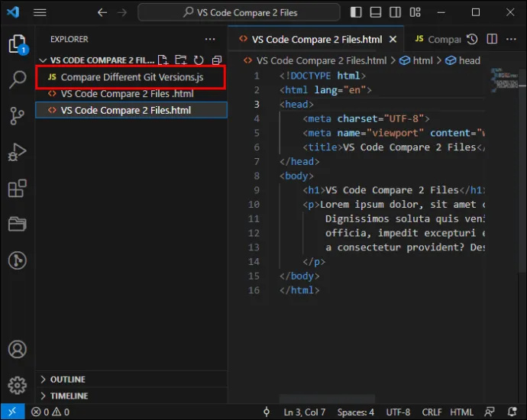Open Run and Debug view
527x420 pixels.
tap(18, 152)
